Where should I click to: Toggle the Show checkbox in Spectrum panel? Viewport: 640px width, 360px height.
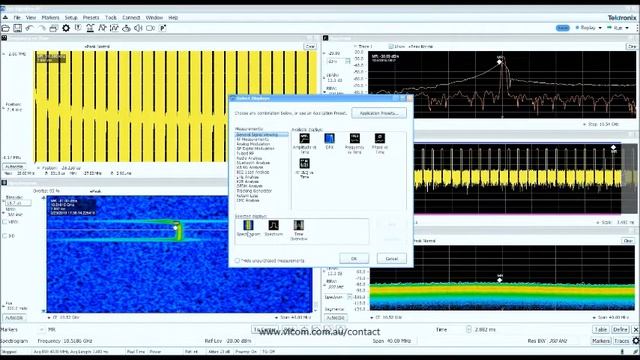point(391,47)
